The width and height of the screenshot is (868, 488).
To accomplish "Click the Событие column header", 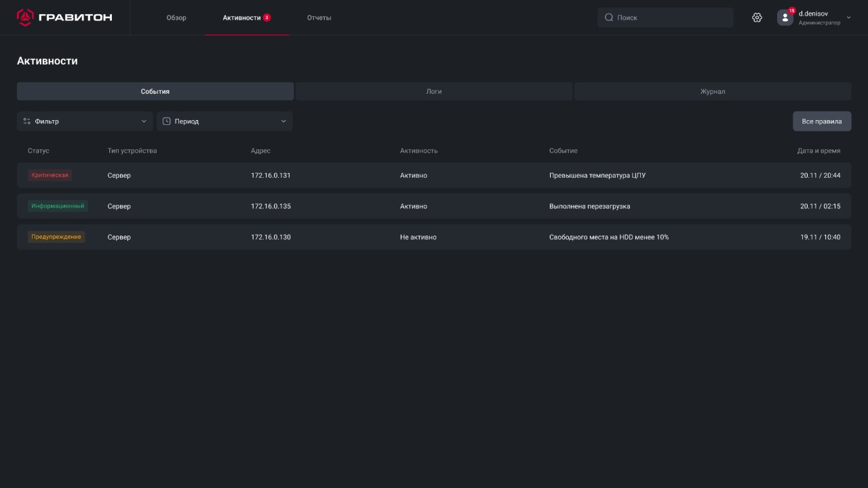I will pos(564,151).
